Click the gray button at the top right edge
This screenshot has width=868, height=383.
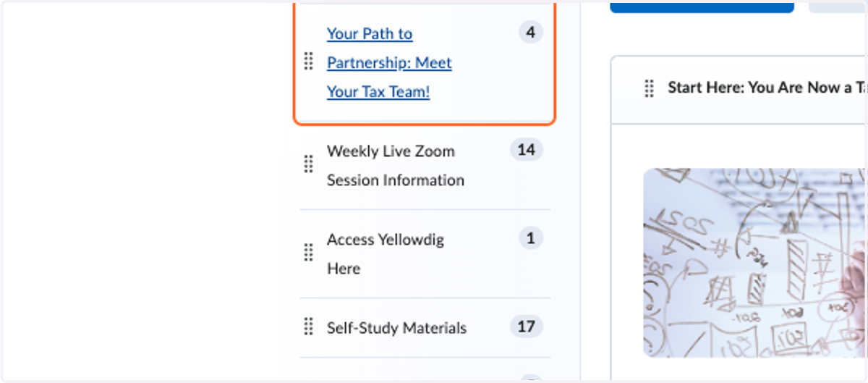coord(838,7)
